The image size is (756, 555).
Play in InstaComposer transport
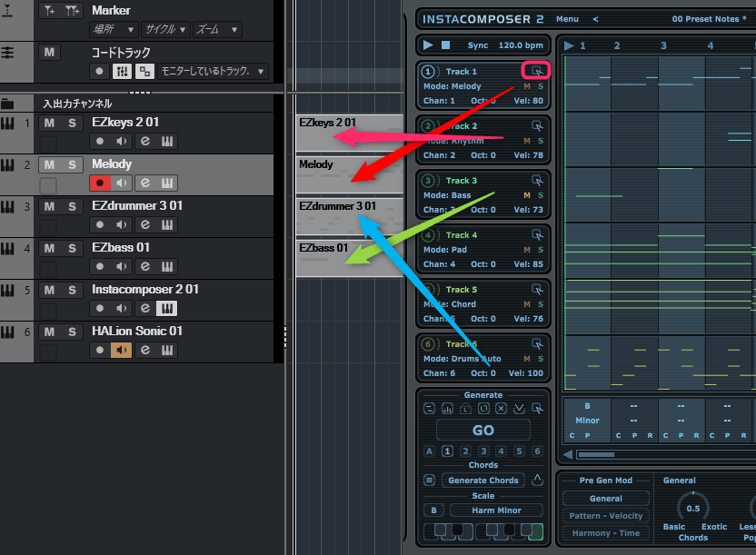[x=428, y=45]
